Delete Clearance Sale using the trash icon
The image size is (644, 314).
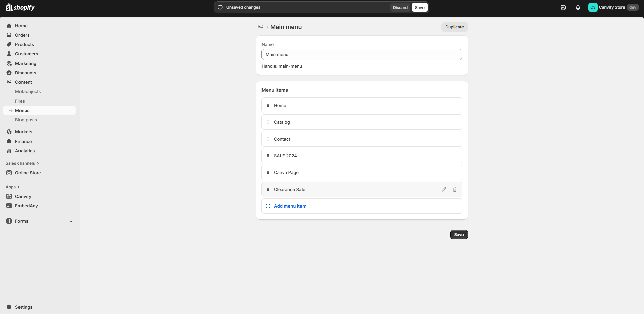[455, 189]
